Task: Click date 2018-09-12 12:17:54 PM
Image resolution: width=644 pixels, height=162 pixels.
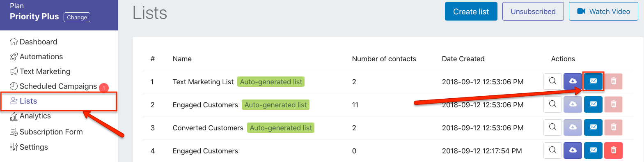Action: click(482, 151)
